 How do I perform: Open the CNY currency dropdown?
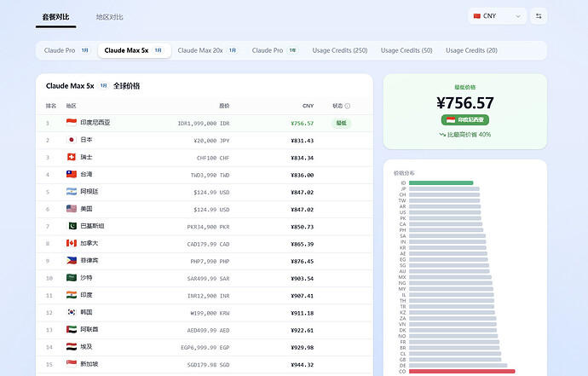tap(497, 16)
